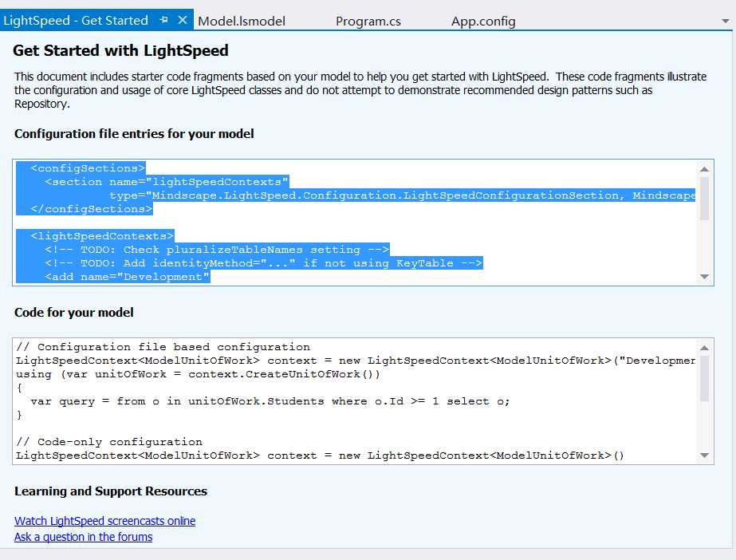The image size is (736, 560).
Task: Open the document tabs overflow dropdown
Action: [725, 21]
